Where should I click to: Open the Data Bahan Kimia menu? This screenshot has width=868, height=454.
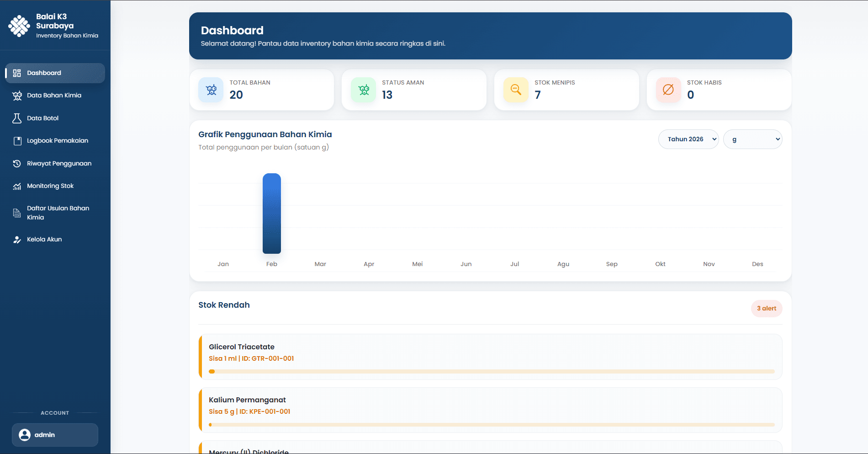click(55, 96)
